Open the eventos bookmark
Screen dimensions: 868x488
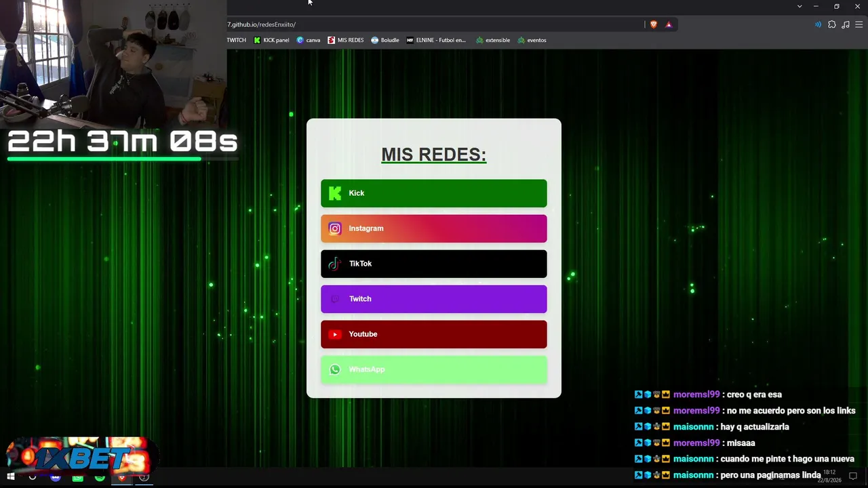(x=532, y=40)
